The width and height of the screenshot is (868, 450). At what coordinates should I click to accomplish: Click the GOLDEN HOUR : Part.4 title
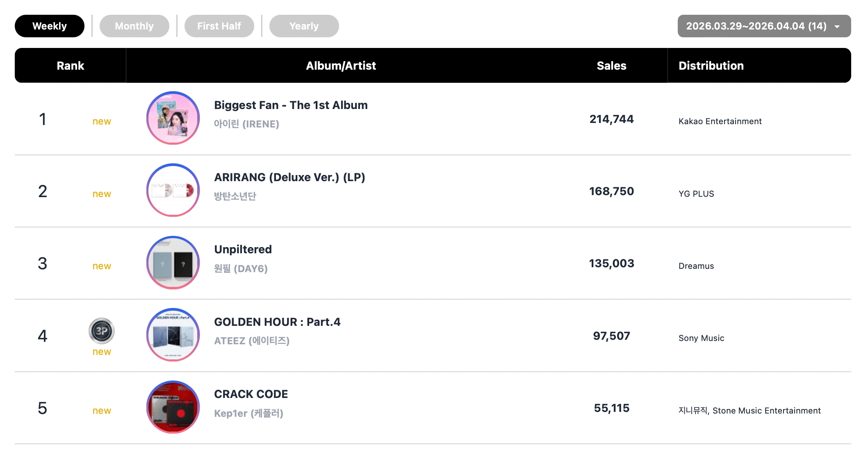point(277,322)
